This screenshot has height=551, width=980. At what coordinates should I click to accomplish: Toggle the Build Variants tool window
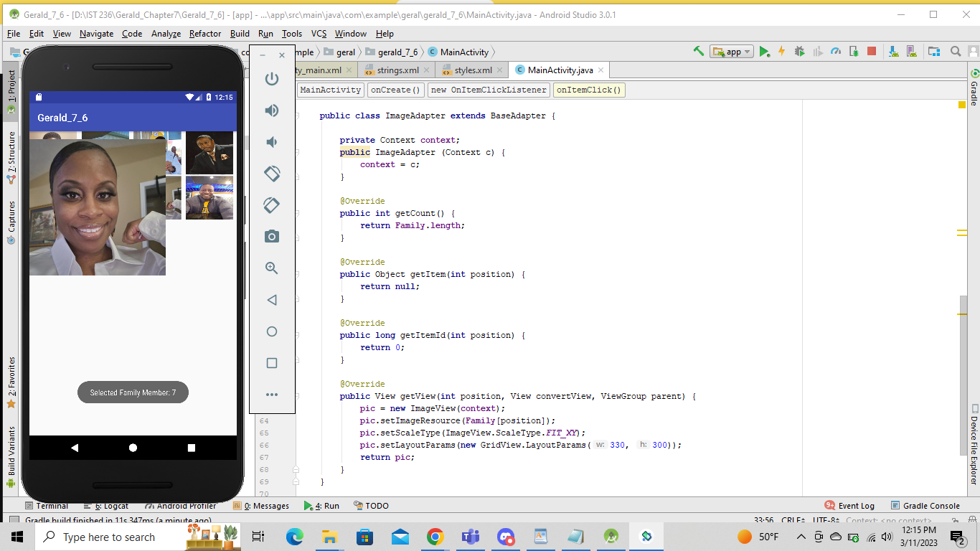point(11,457)
